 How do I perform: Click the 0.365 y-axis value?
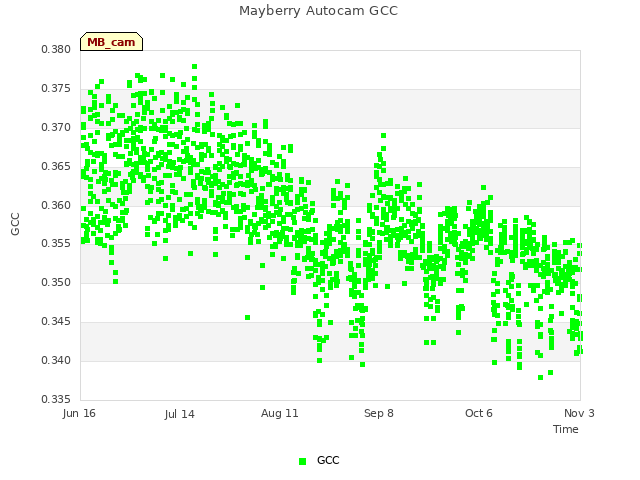pyautogui.click(x=56, y=167)
